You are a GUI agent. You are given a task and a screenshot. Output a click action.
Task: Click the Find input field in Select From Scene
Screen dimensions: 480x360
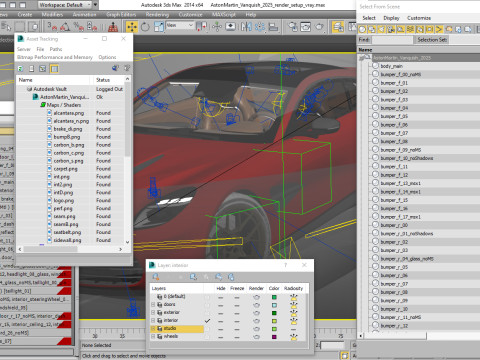(392, 40)
